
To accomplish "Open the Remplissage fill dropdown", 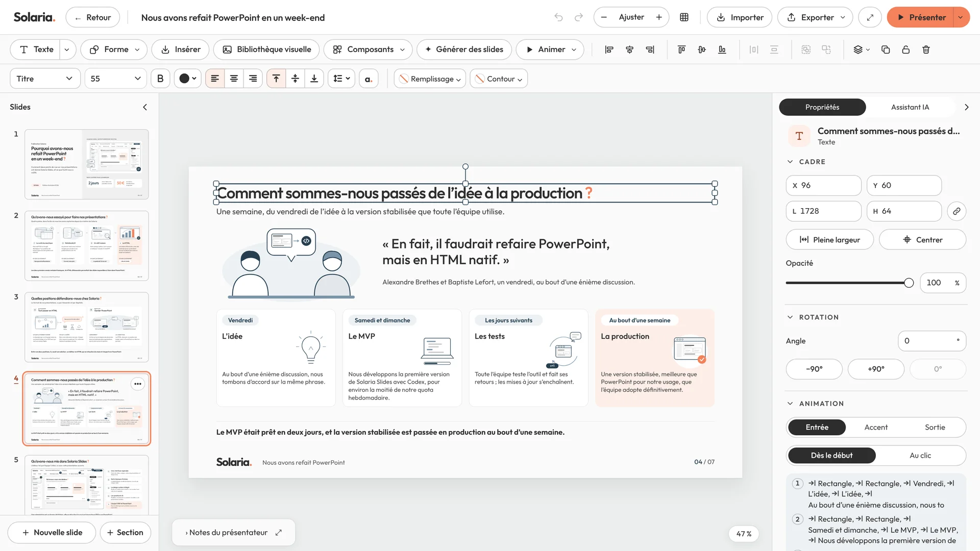I will 430,79.
